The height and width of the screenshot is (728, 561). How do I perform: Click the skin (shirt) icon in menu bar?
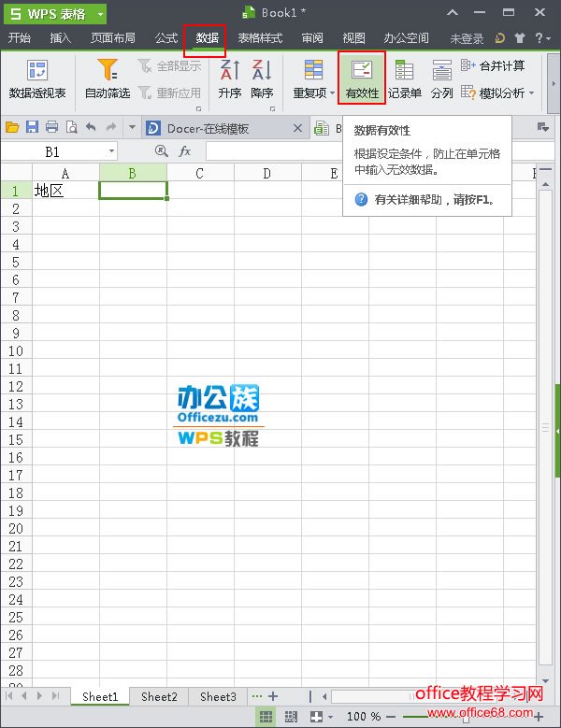[x=520, y=38]
